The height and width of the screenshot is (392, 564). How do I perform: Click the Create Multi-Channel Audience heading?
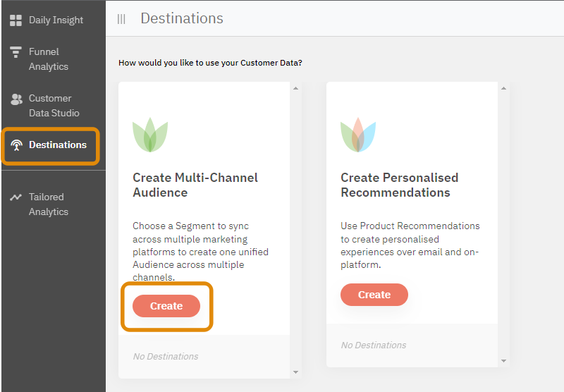coord(195,185)
